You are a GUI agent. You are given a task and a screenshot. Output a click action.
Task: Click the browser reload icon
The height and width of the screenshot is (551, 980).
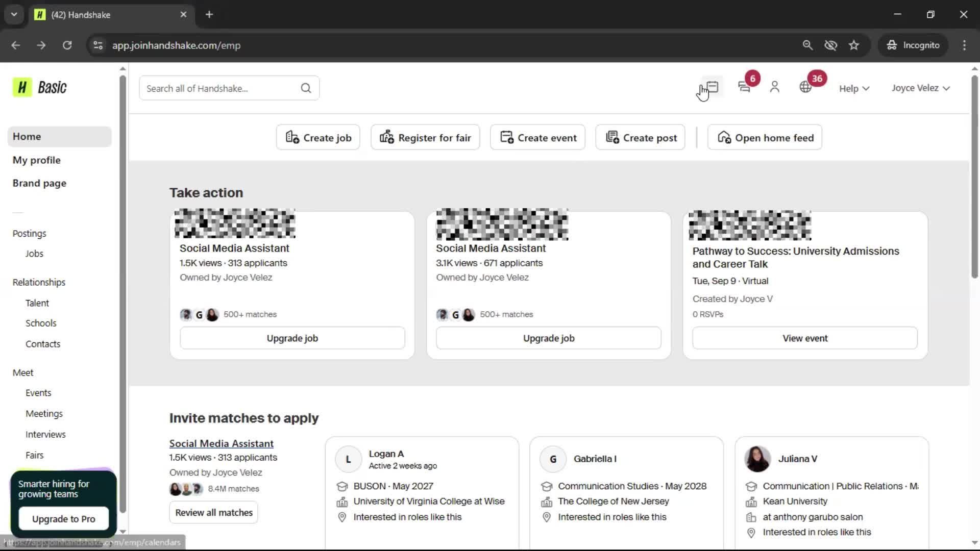pos(67,45)
